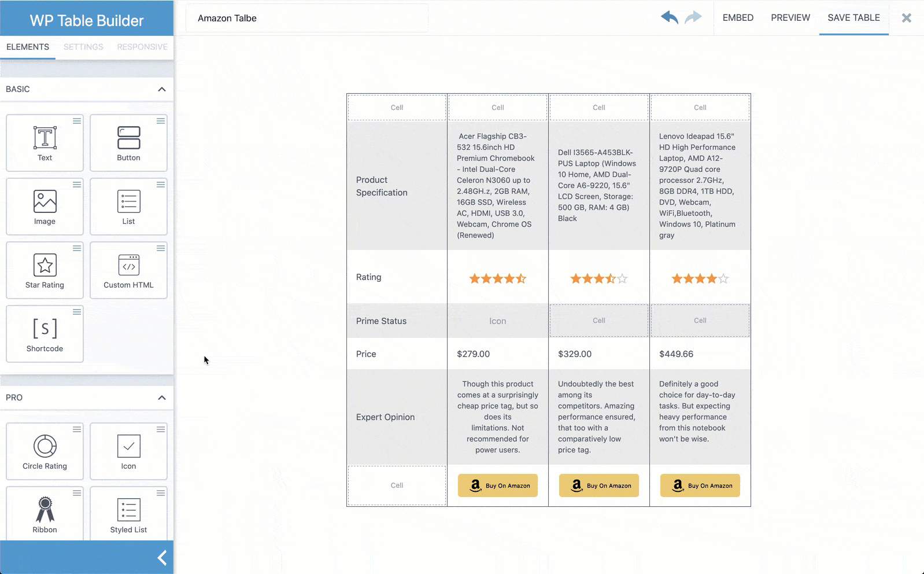Click the drag handle on Image element
The image size is (924, 574).
(76, 185)
